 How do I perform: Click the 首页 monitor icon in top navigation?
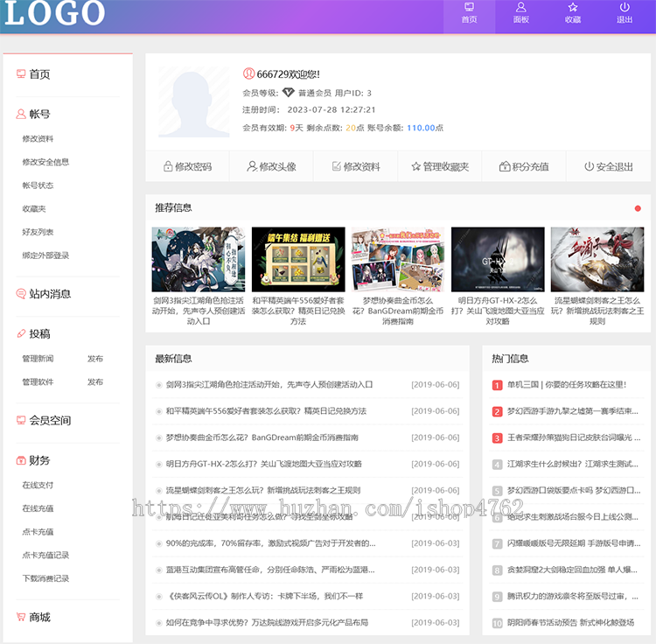pyautogui.click(x=469, y=7)
